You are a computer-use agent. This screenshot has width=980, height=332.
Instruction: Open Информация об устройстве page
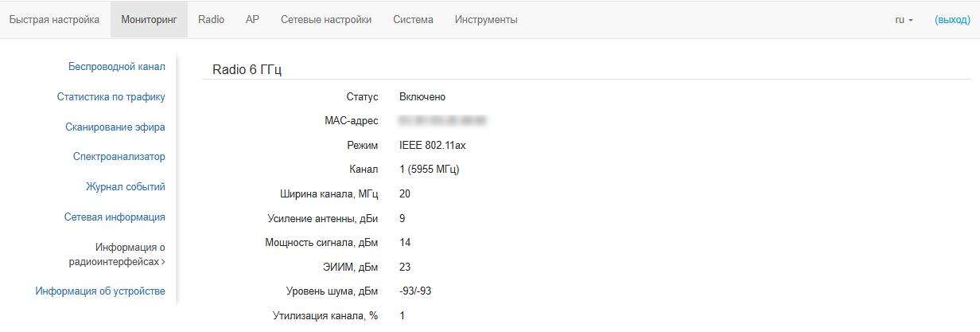click(x=100, y=291)
